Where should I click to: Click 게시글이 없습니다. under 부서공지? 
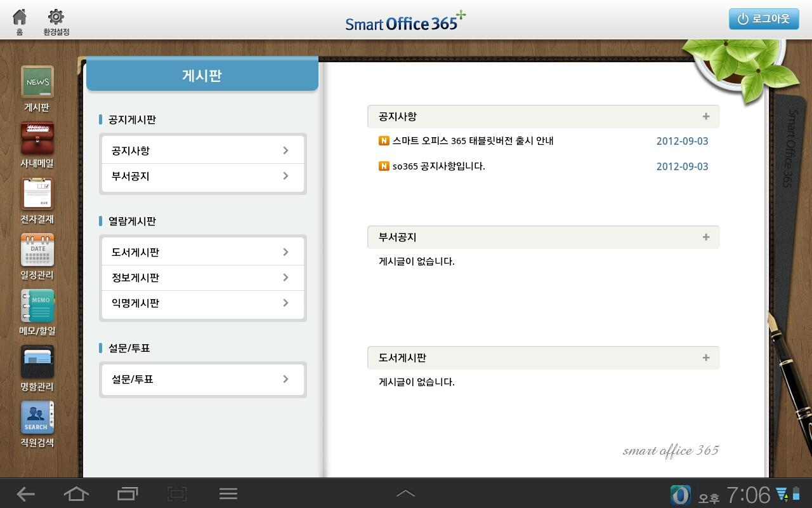(416, 261)
